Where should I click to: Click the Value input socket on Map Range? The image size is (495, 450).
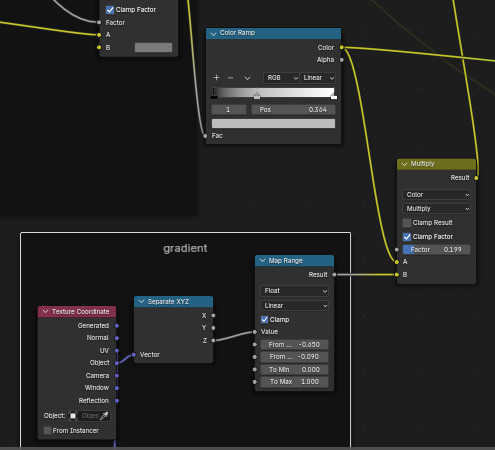click(x=255, y=332)
